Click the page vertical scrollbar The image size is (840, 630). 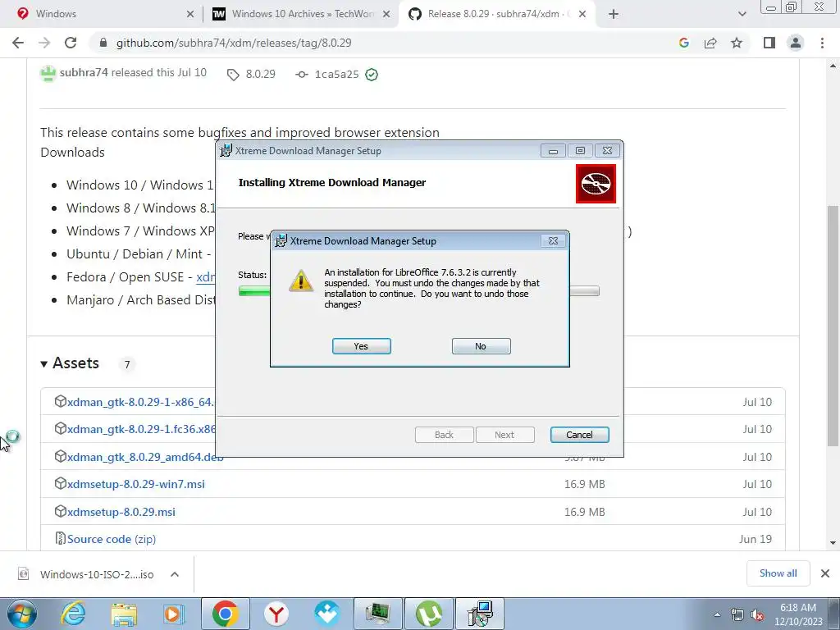[833, 325]
